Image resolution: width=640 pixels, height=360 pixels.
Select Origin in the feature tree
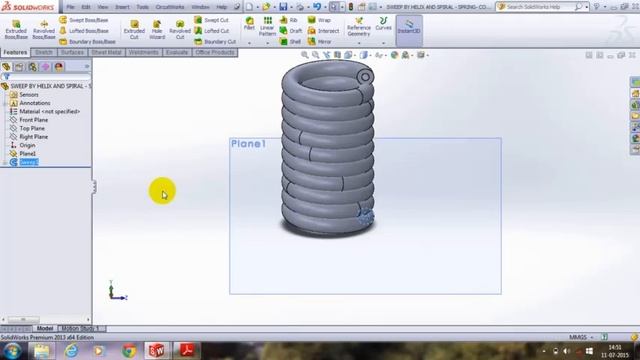tap(27, 145)
